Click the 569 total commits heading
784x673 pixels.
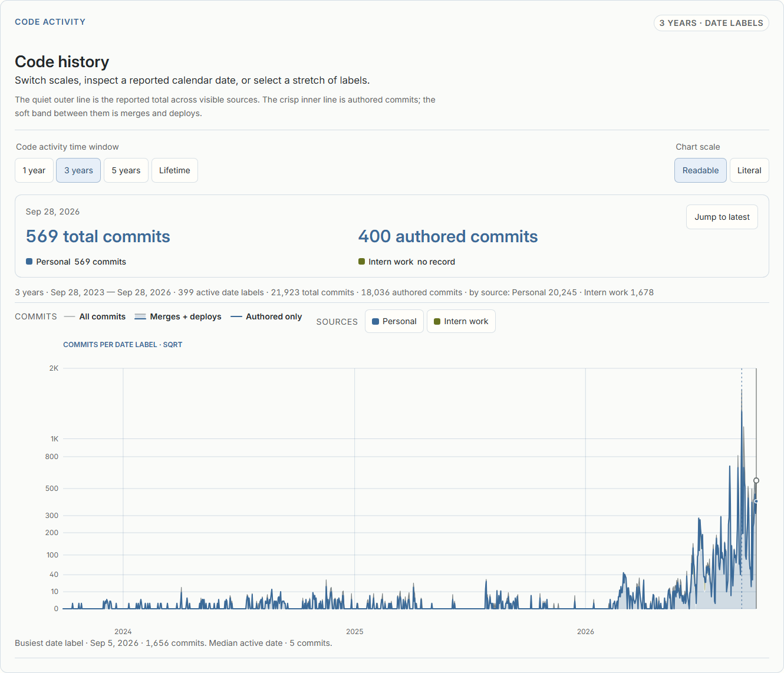click(98, 236)
